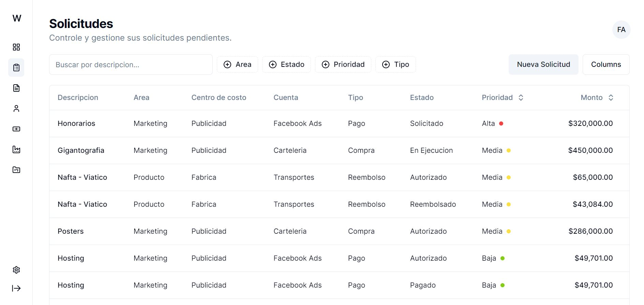Click the logout arrow icon
This screenshot has height=305, width=644.
pyautogui.click(x=16, y=288)
